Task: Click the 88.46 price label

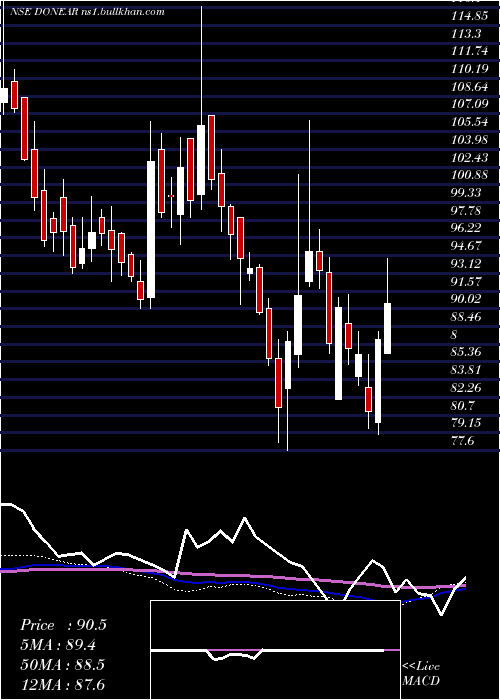Action: point(466,317)
